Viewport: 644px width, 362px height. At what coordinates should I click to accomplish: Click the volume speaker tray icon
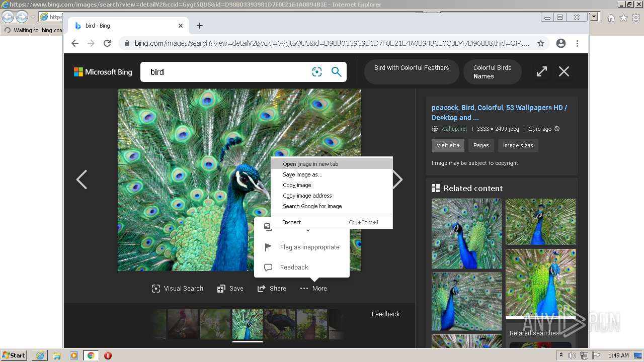tap(572, 355)
